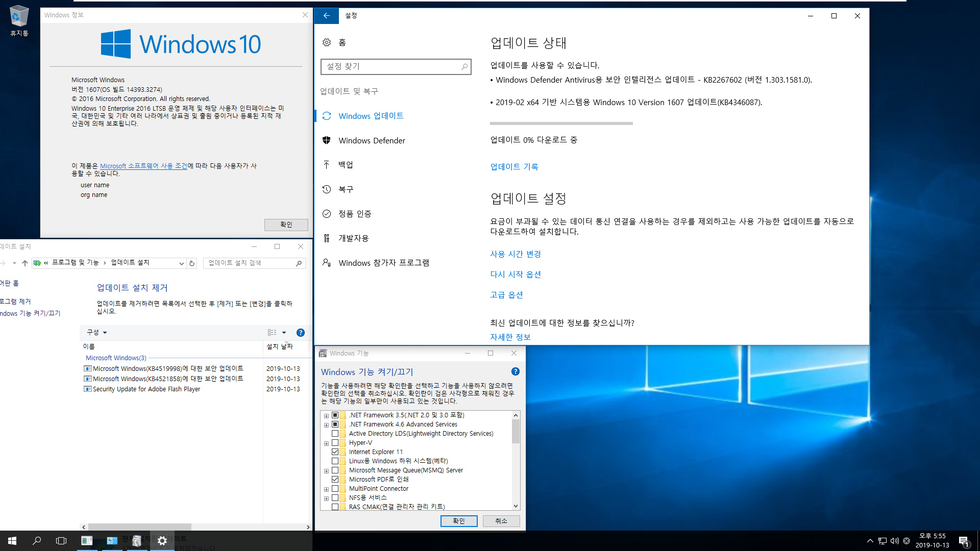Expand the .NET Framework 4.6 Advanced Services node
The height and width of the screenshot is (551, 980).
point(327,425)
